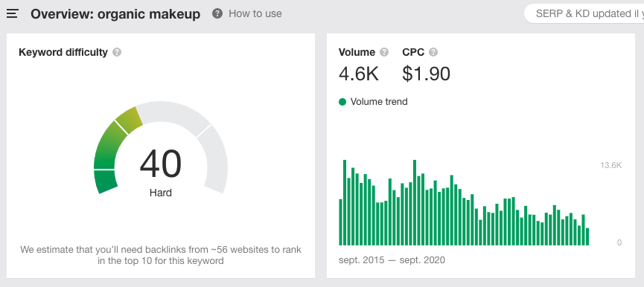The height and width of the screenshot is (287, 644).
Task: Click the Volume help icon
Action: 384,53
